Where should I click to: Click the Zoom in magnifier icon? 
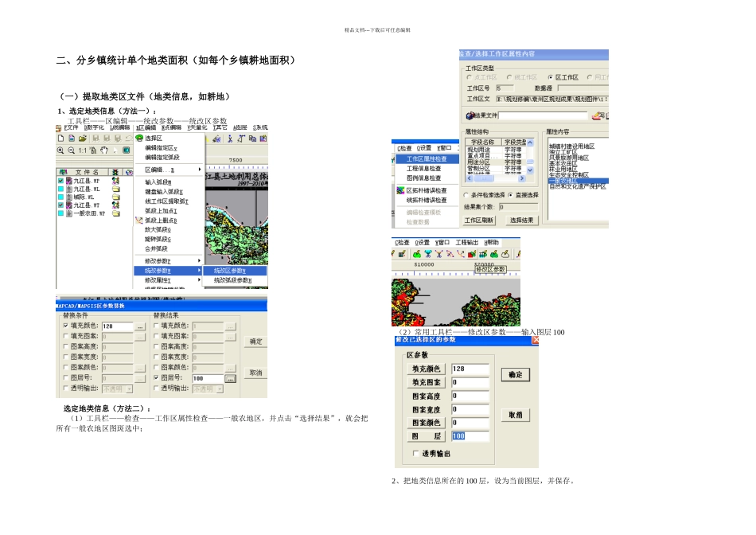click(x=60, y=150)
